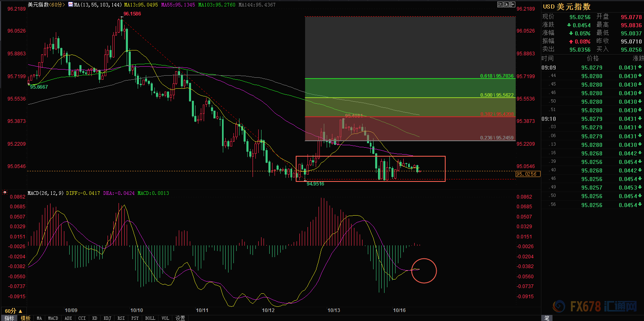Click the first chart layout icon at top right
This screenshot has height=321, width=644.
(x=500, y=4)
